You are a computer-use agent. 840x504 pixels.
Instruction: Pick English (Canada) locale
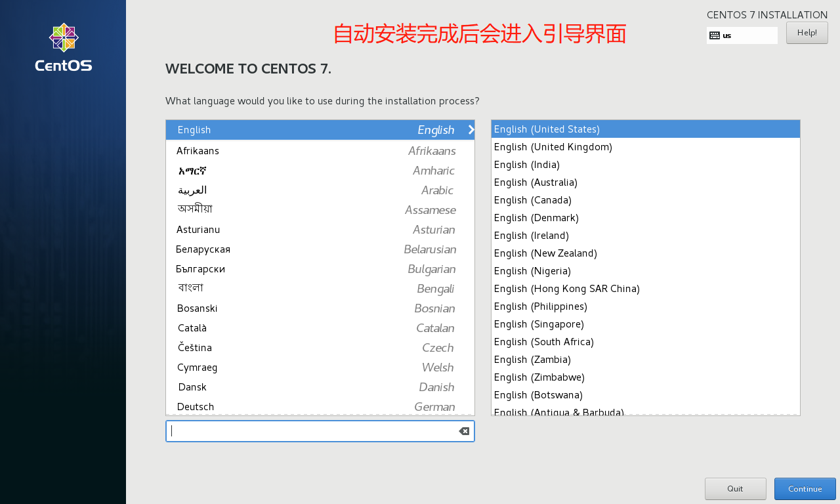click(646, 200)
